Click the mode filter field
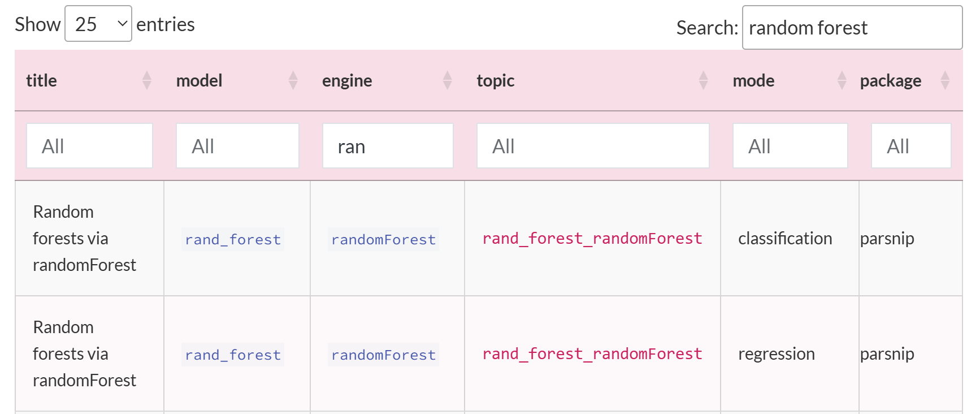 (790, 146)
